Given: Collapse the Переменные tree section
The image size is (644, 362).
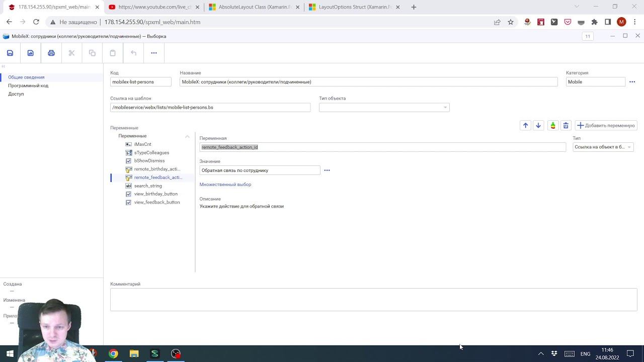Looking at the screenshot, I should click(x=187, y=136).
